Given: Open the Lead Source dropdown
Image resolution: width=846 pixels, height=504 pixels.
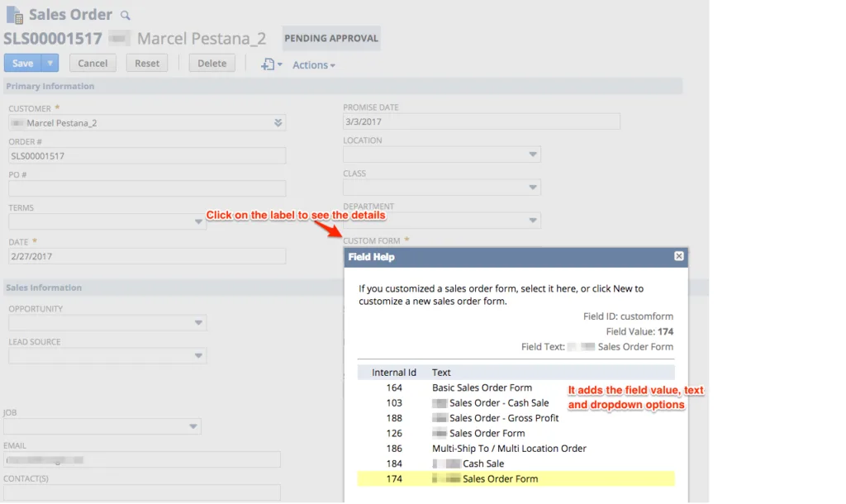Looking at the screenshot, I should (107, 355).
